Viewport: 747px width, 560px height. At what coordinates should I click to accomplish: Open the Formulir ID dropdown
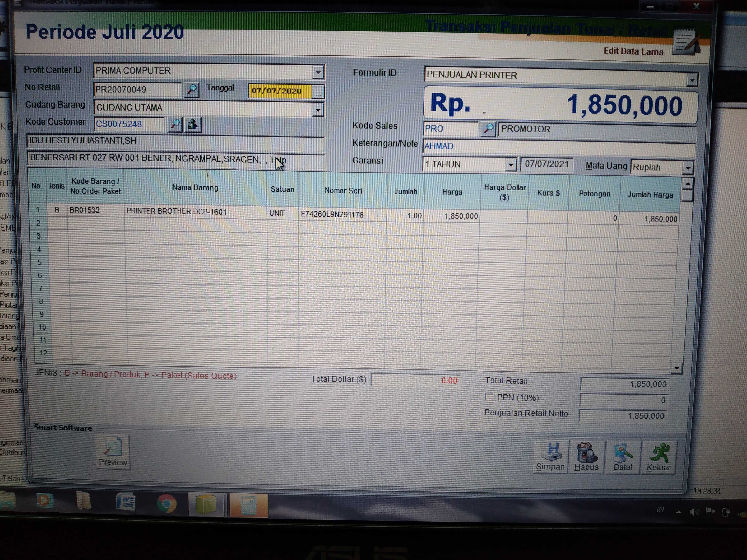tap(692, 80)
